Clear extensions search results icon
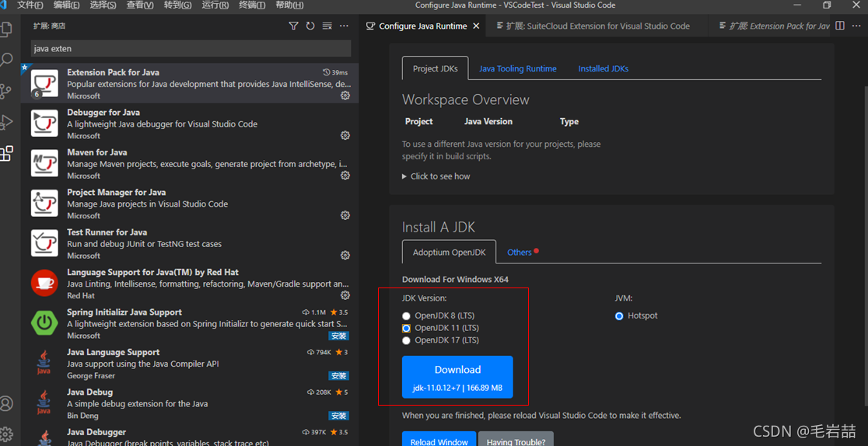Image resolution: width=868 pixels, height=446 pixels. point(327,26)
